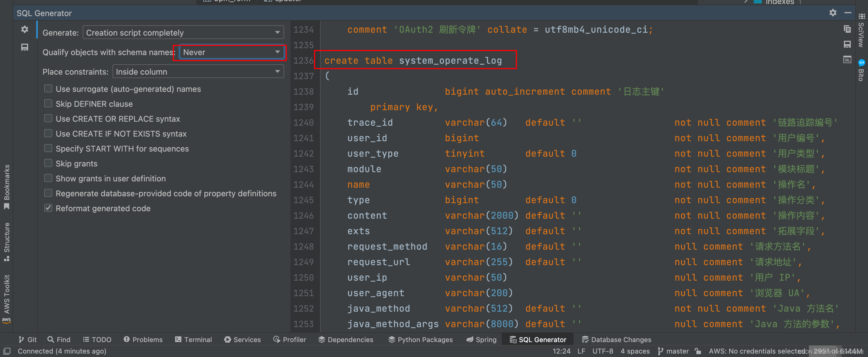Image resolution: width=868 pixels, height=357 pixels.
Task: Switch to the Terminal tool tab
Action: [x=193, y=339]
